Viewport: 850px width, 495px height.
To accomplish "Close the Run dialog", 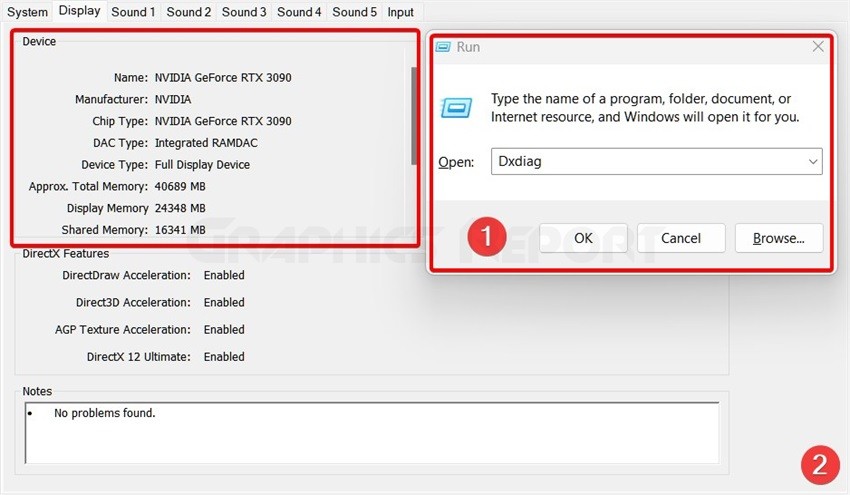I will pos(818,47).
